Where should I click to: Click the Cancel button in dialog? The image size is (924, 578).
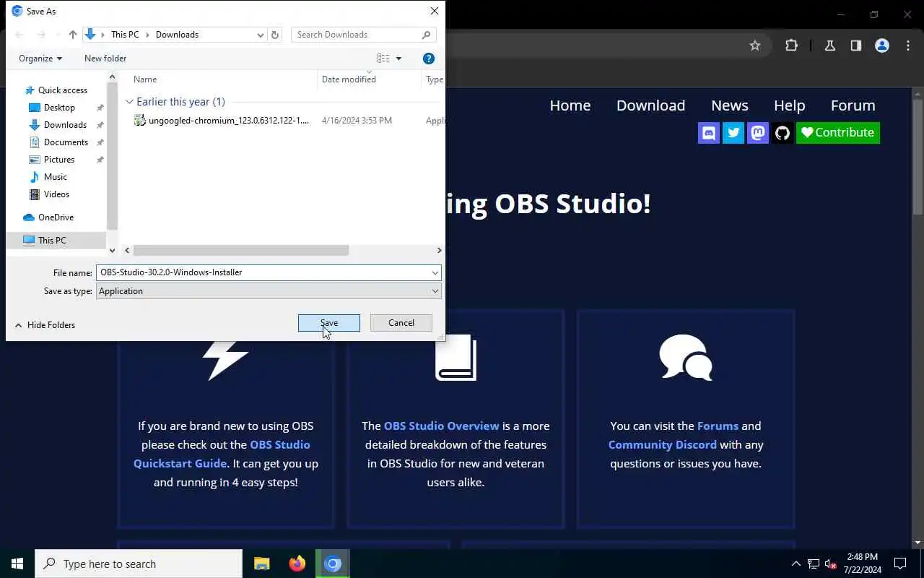click(x=401, y=323)
